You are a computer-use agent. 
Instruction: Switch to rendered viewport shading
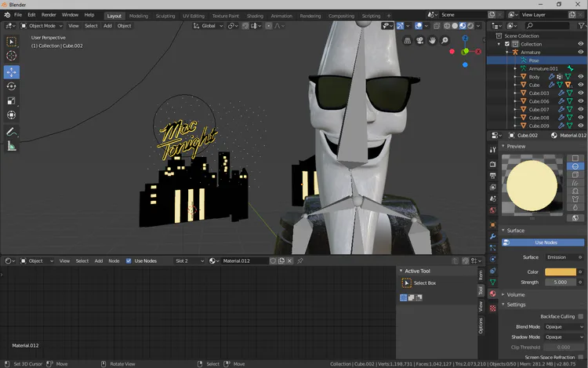click(x=470, y=26)
